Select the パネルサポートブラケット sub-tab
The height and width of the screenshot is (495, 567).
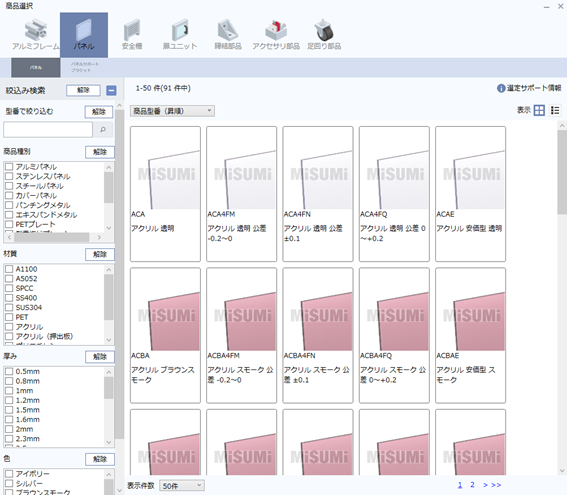[x=85, y=68]
